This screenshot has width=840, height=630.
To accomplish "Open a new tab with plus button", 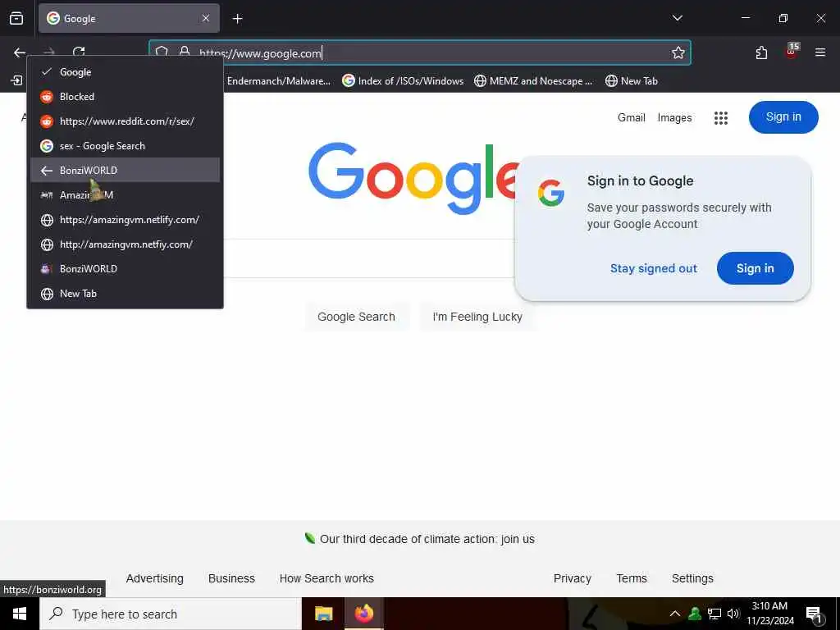I will pyautogui.click(x=237, y=19).
